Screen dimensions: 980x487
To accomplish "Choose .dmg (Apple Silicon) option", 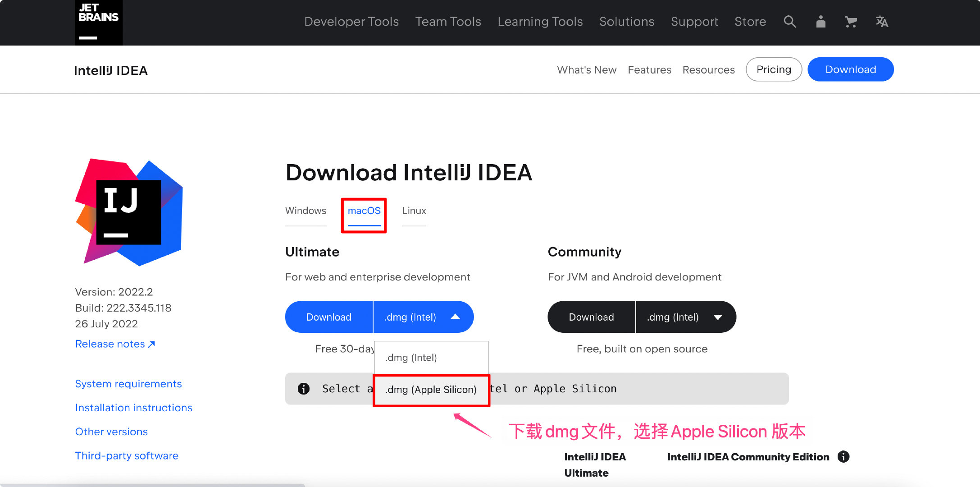I will [431, 390].
